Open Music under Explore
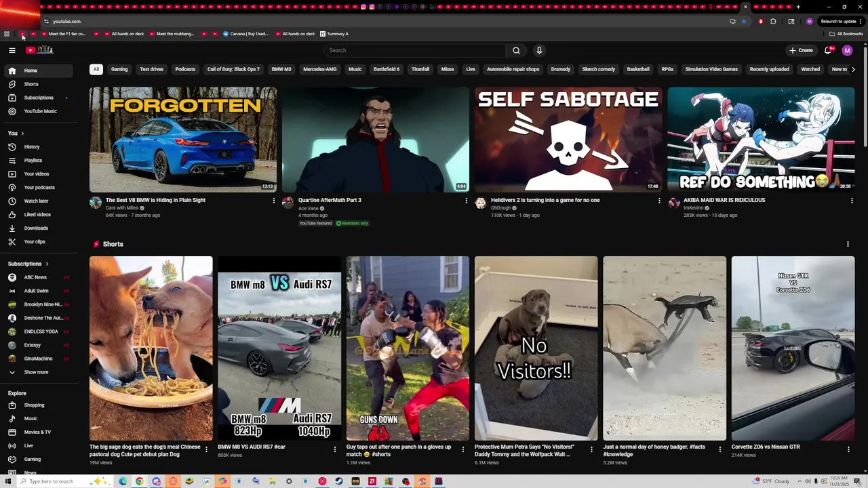Viewport: 868px width, 488px height. click(39, 419)
